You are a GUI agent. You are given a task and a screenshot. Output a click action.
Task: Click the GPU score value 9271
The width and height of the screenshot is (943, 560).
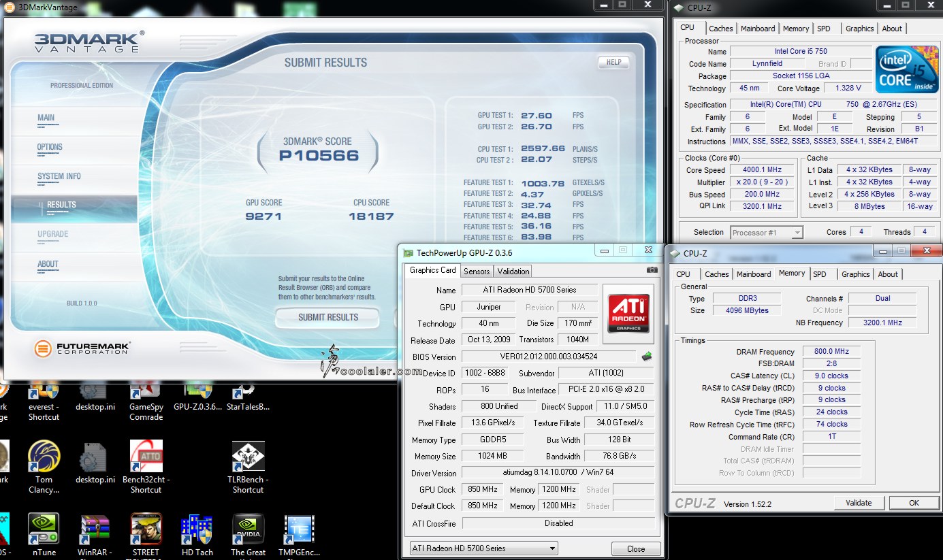(263, 216)
